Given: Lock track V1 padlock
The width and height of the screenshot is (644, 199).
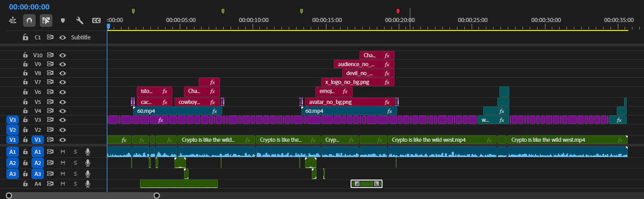Looking at the screenshot, I should [25, 139].
